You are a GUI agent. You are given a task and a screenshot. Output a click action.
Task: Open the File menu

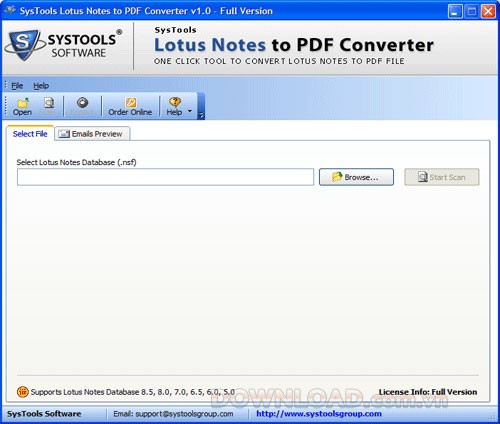17,86
